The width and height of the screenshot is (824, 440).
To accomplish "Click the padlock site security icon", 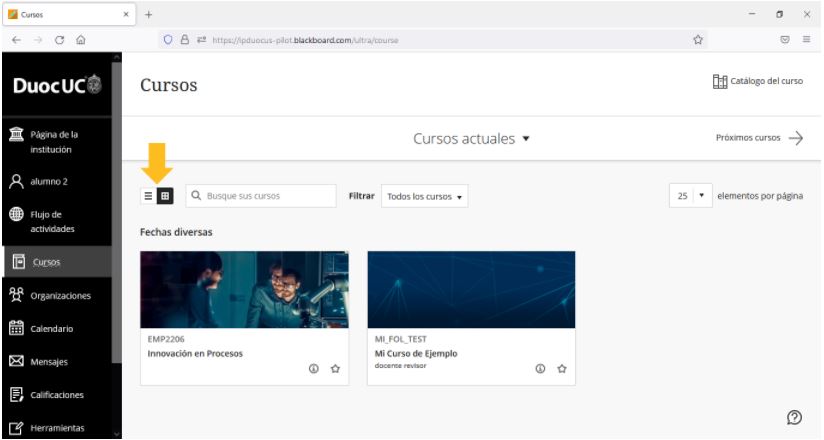I will 184,40.
